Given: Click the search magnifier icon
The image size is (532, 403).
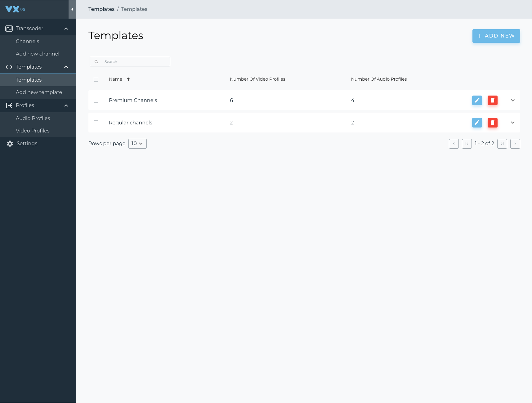Looking at the screenshot, I should 96,62.
